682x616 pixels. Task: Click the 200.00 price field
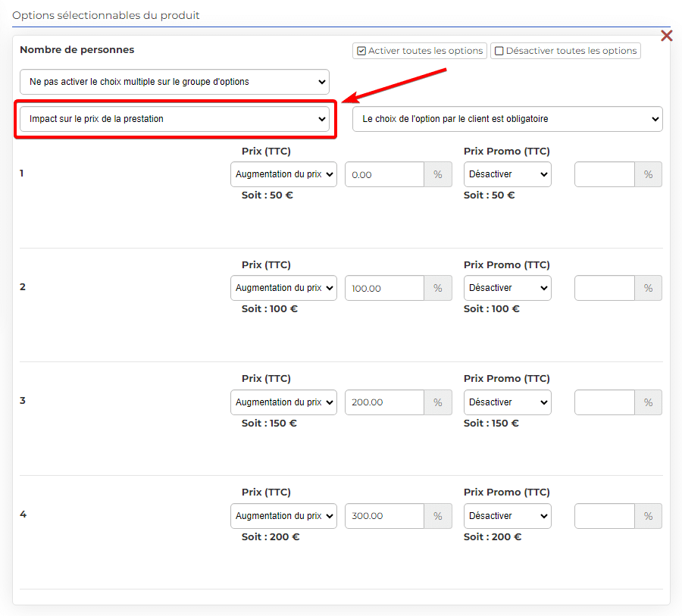click(384, 402)
